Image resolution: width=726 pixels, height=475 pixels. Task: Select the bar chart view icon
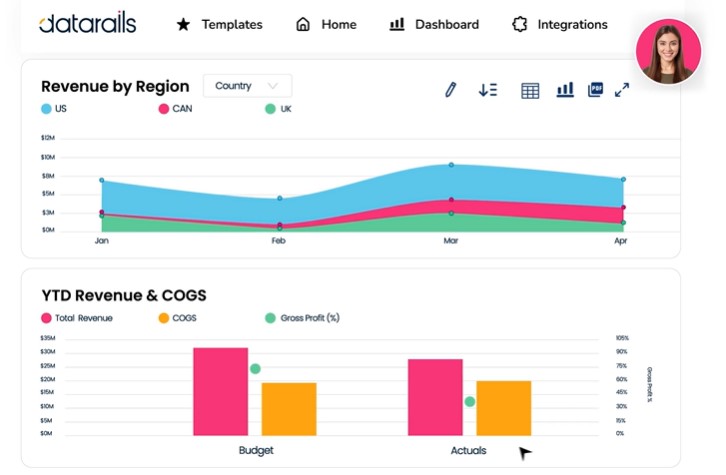[565, 90]
